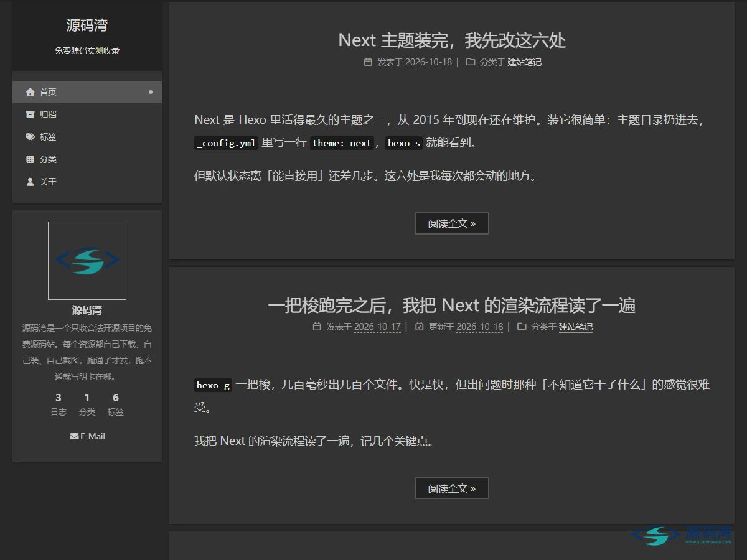Click folder icon in the first post meta
Viewport: 747px width, 560px height.
tap(471, 62)
